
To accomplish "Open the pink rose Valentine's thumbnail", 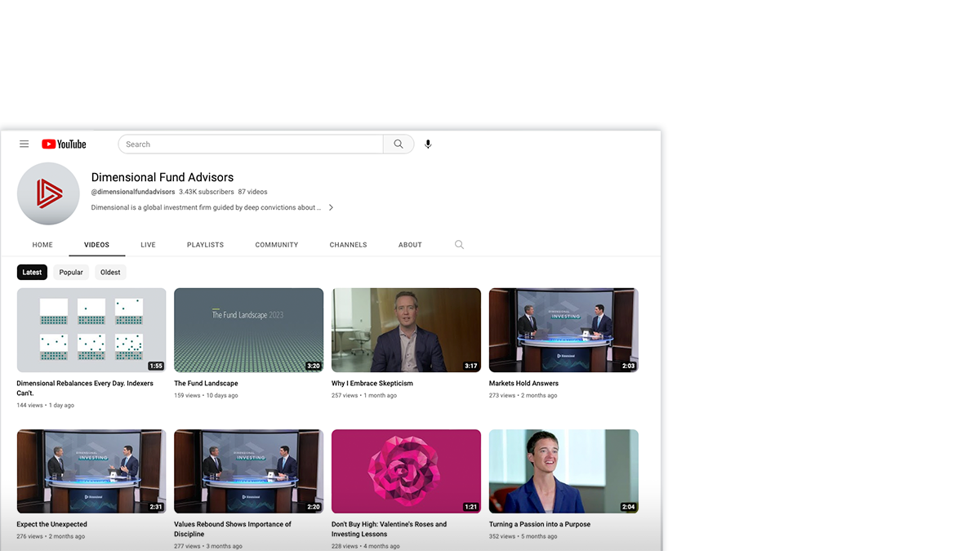I will tap(406, 472).
